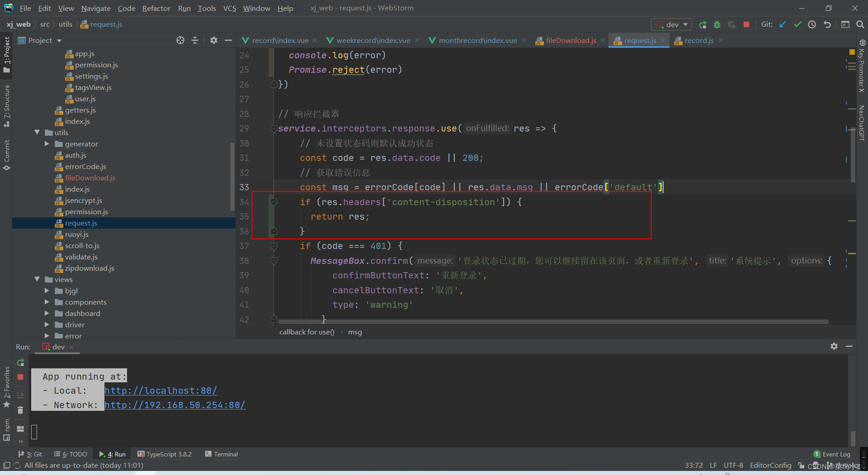Open the Git tool window button
The width and height of the screenshot is (868, 475).
(x=30, y=454)
